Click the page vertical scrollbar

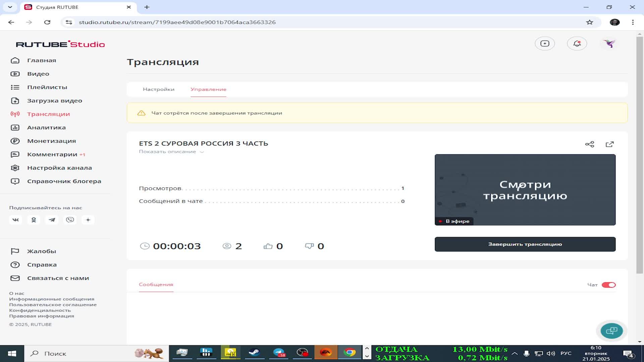click(x=640, y=156)
